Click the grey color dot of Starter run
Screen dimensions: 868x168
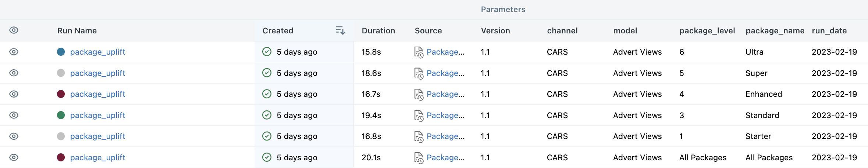[x=61, y=136]
